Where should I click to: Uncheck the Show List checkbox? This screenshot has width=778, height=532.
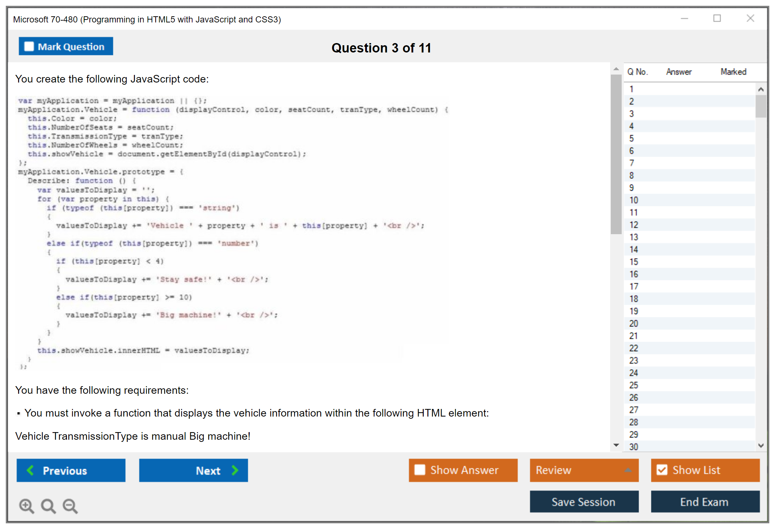[662, 470]
